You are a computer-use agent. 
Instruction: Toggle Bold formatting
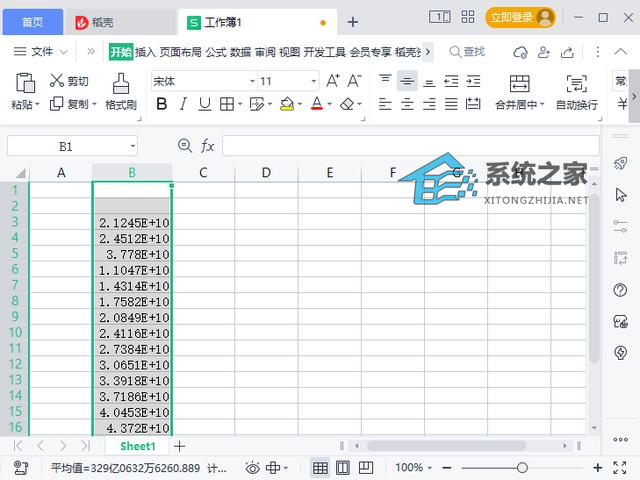click(x=161, y=104)
